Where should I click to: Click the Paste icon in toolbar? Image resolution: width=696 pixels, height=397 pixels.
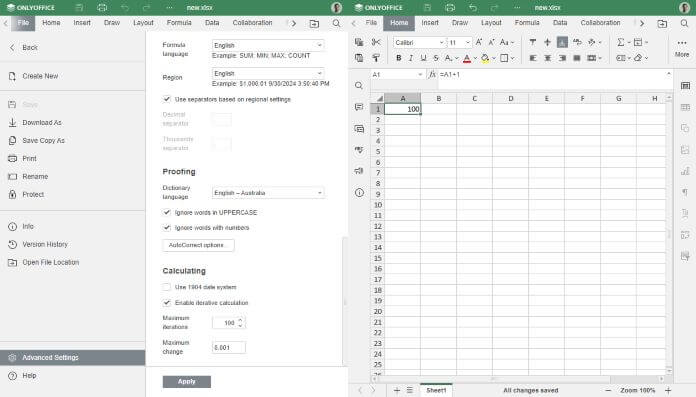[x=359, y=58]
